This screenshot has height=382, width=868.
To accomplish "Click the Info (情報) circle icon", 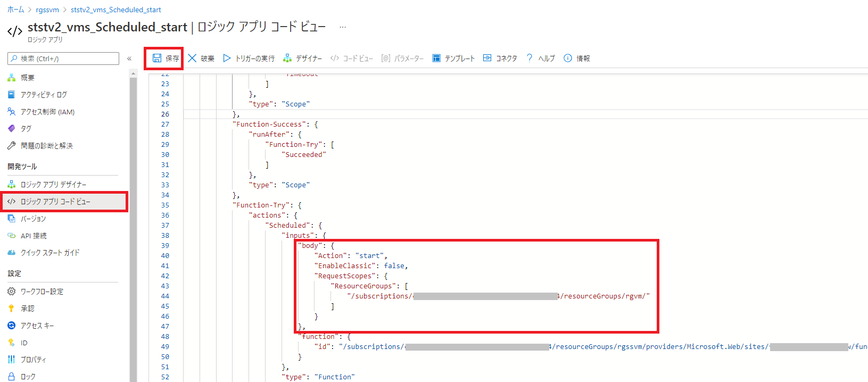I will [x=568, y=58].
